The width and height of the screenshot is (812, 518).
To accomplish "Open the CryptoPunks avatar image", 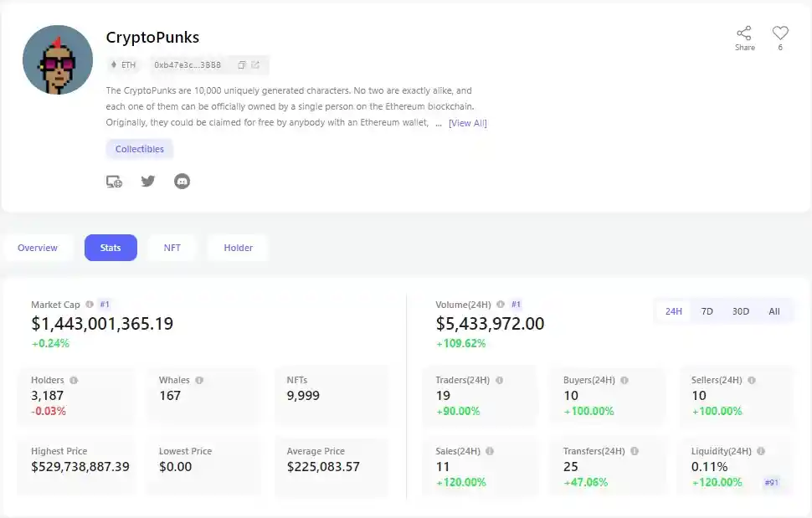I will point(57,59).
